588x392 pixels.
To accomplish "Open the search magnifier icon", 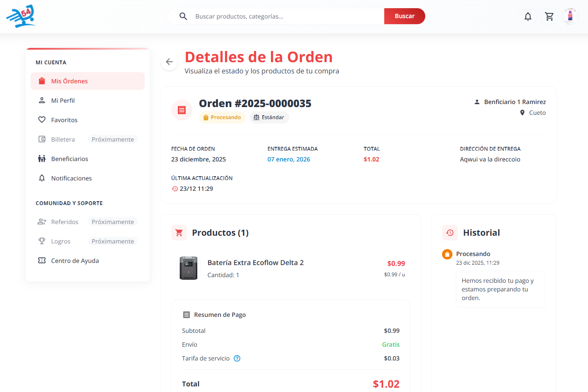I will click(x=183, y=16).
